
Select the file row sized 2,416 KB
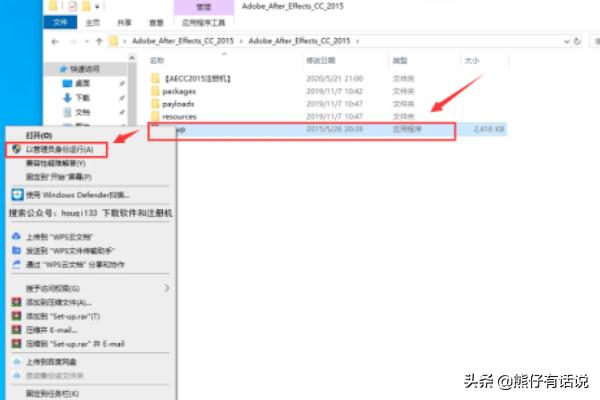(328, 129)
